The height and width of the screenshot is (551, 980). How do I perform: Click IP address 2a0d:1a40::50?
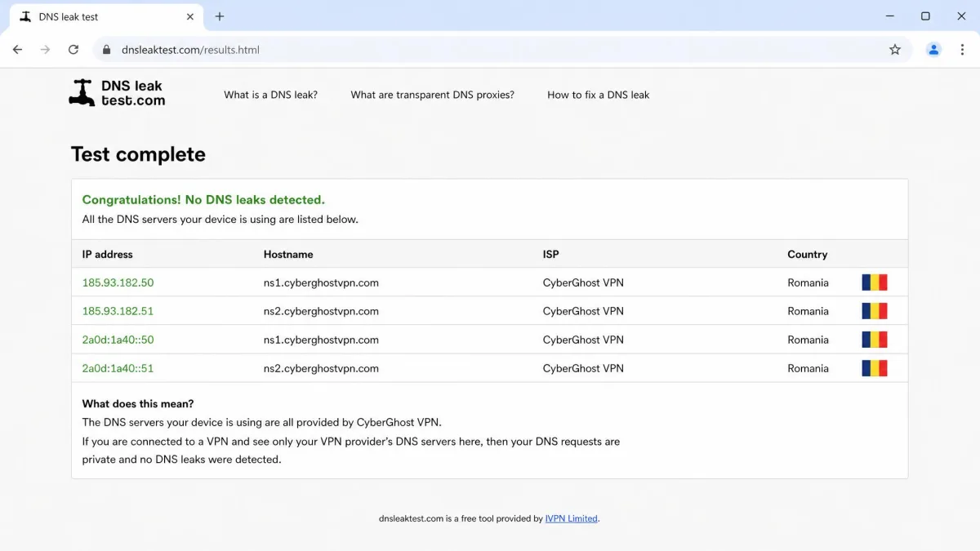pyautogui.click(x=118, y=340)
